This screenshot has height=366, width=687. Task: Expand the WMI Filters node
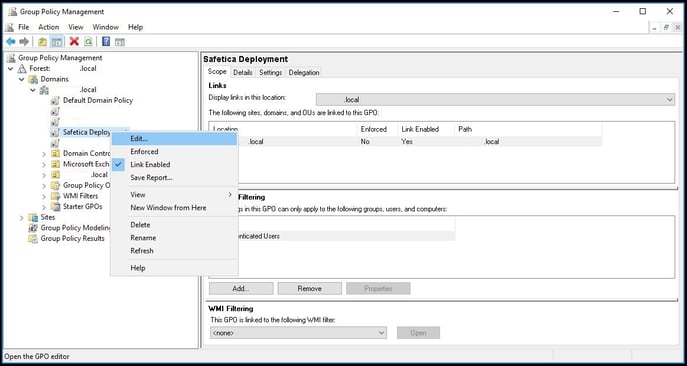pyautogui.click(x=44, y=196)
